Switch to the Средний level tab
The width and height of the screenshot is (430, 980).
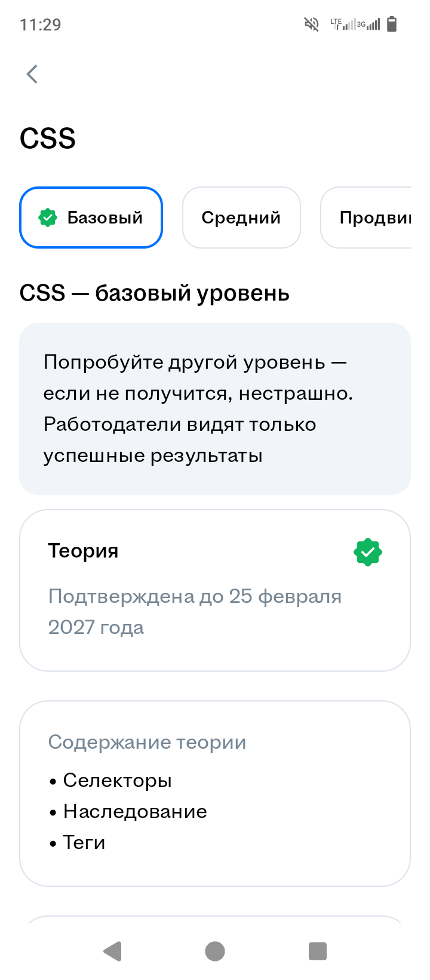pos(241,218)
